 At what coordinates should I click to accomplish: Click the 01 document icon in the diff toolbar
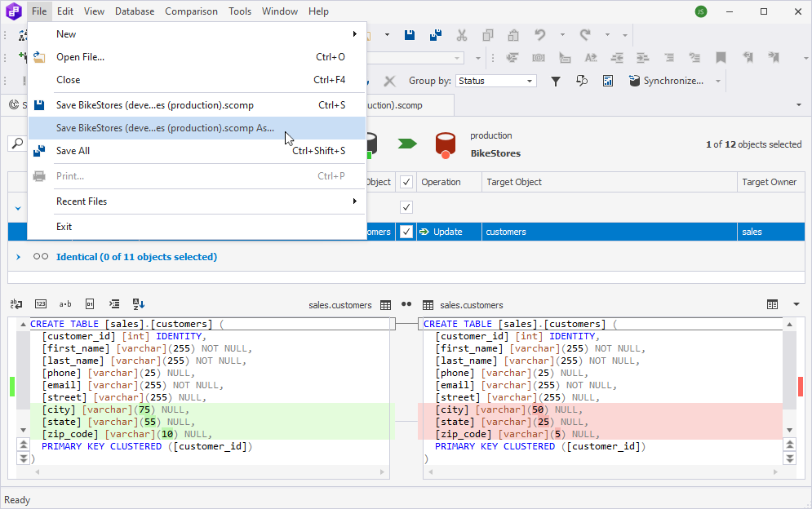coord(90,304)
